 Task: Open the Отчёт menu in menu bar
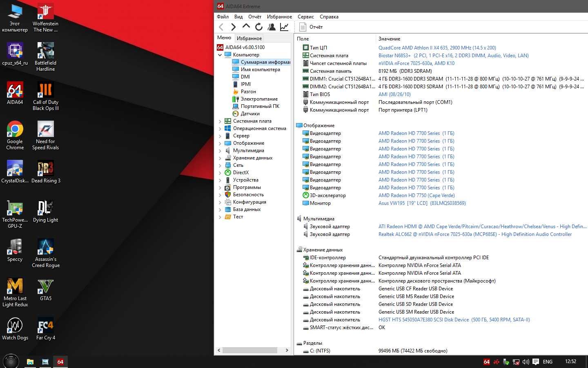[255, 17]
